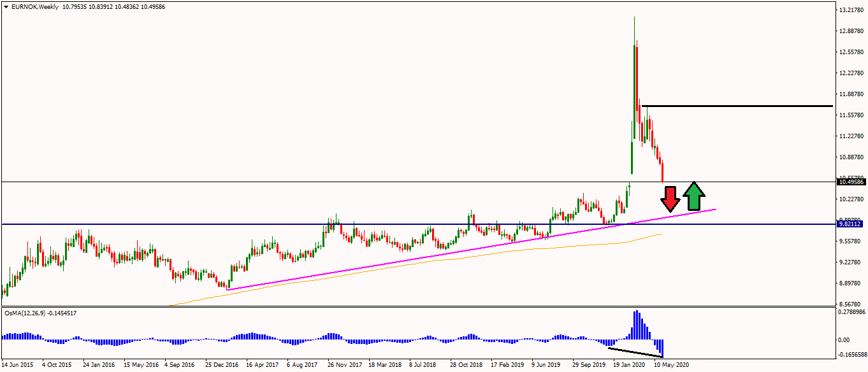The width and height of the screenshot is (868, 372).
Task: Click the 6 Aug 2017 date label
Action: pos(302,366)
